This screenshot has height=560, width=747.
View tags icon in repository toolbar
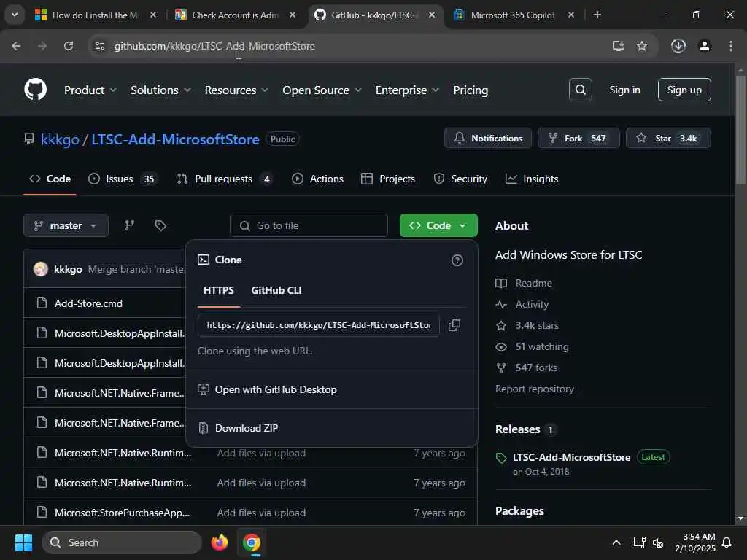(x=160, y=226)
